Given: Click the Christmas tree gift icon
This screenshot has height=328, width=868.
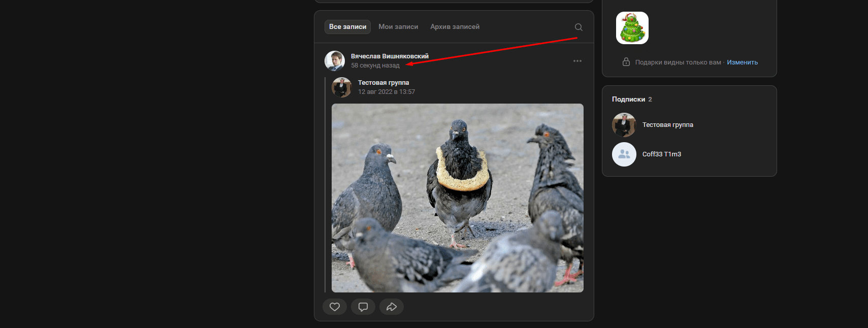Looking at the screenshot, I should tap(632, 28).
